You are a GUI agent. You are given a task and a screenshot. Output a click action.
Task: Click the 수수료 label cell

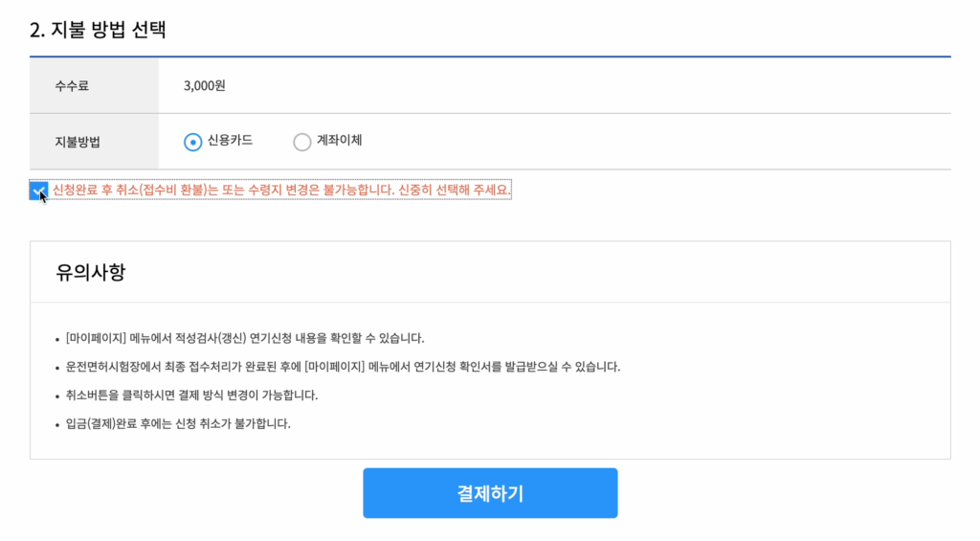(x=94, y=85)
